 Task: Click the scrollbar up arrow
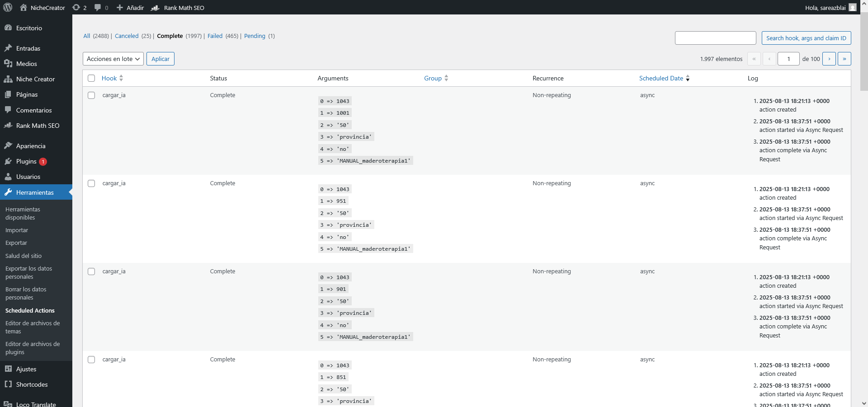point(864,3)
